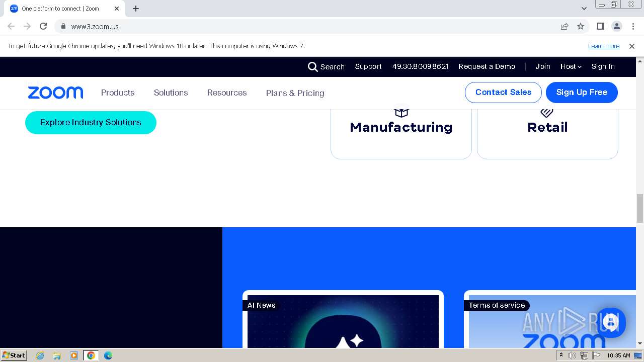The height and width of the screenshot is (362, 644).
Task: Click the AI News label
Action: point(262,305)
